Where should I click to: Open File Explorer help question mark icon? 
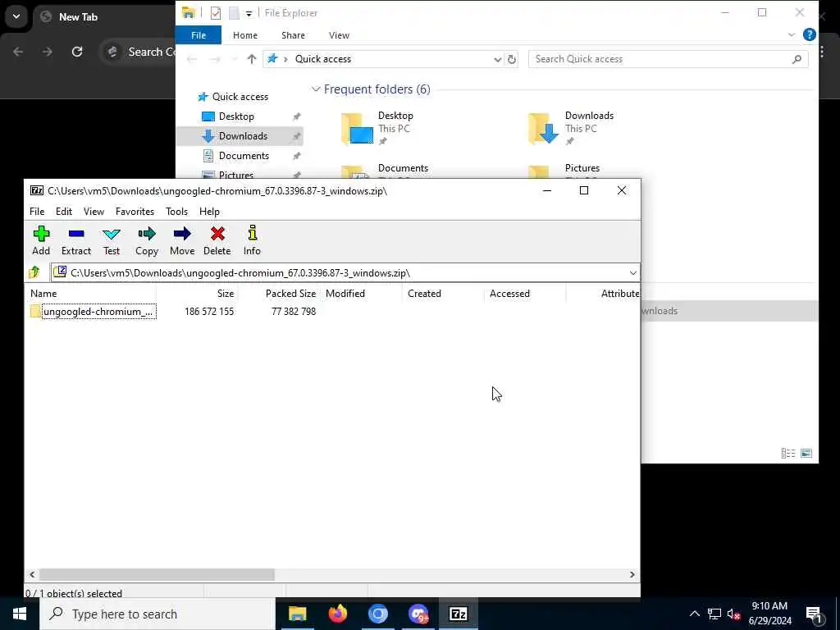pyautogui.click(x=810, y=34)
